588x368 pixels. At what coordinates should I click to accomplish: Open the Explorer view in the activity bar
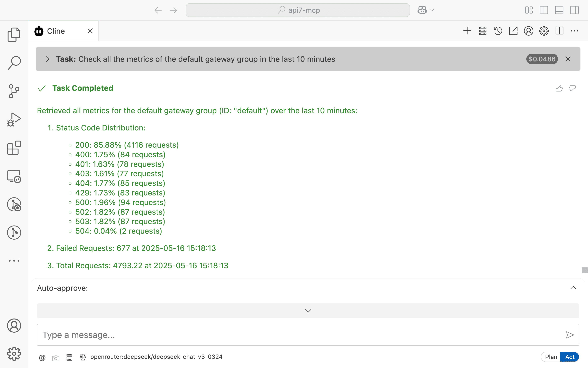point(14,35)
